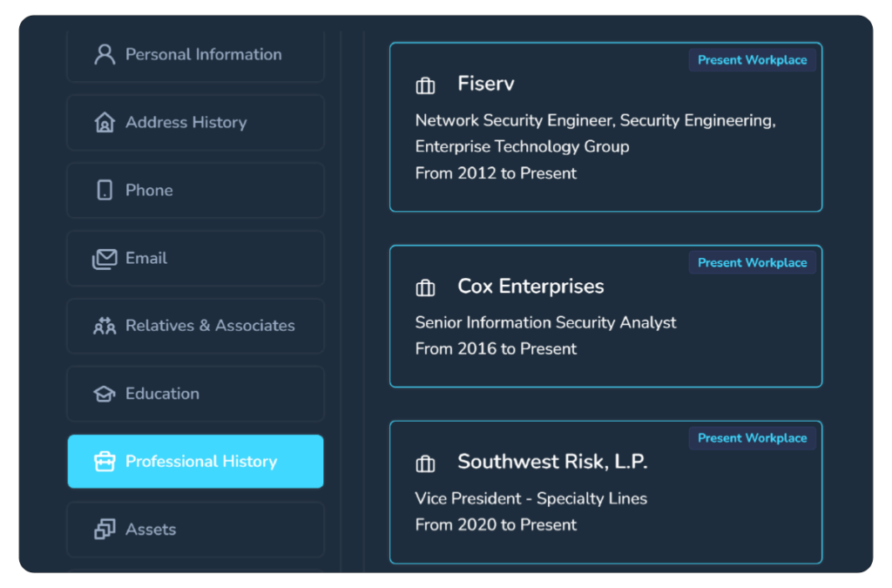Screen dimensions: 892x588
Task: Click the briefcase icon beside Southwest Risk, L.P.
Action: click(425, 463)
